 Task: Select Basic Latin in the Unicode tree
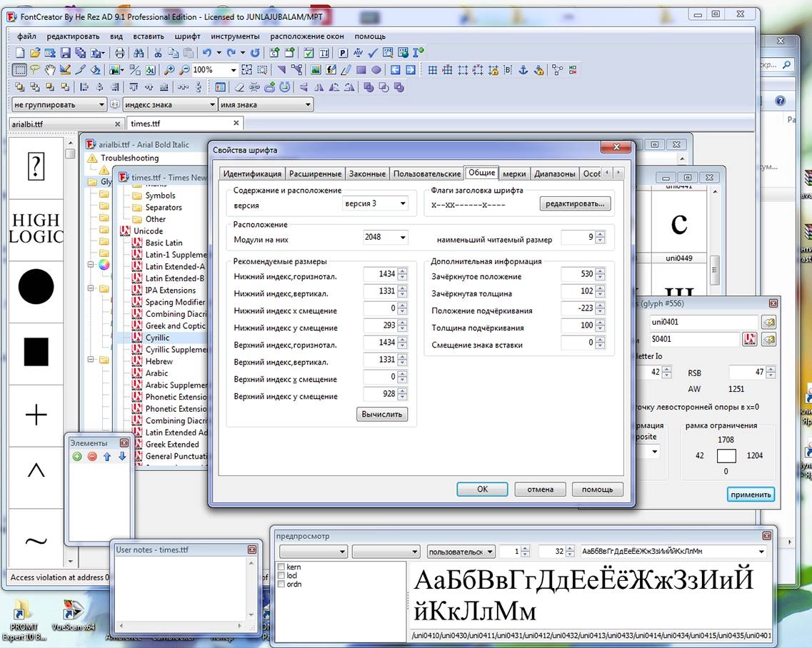(x=164, y=243)
